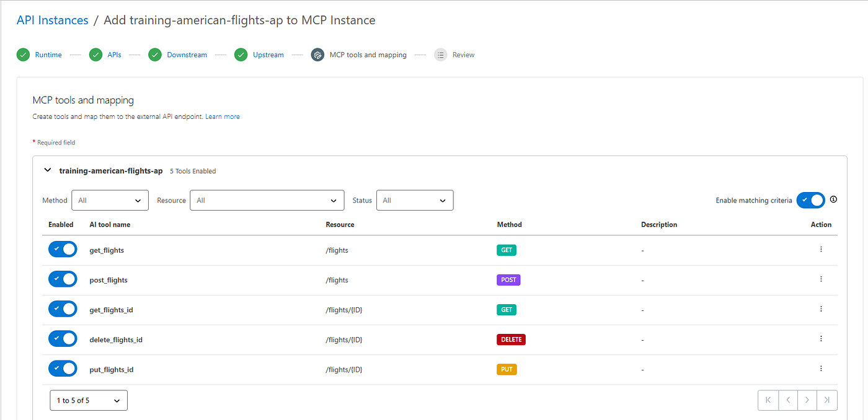Go to the Upstream step
The image size is (868, 420).
point(268,55)
